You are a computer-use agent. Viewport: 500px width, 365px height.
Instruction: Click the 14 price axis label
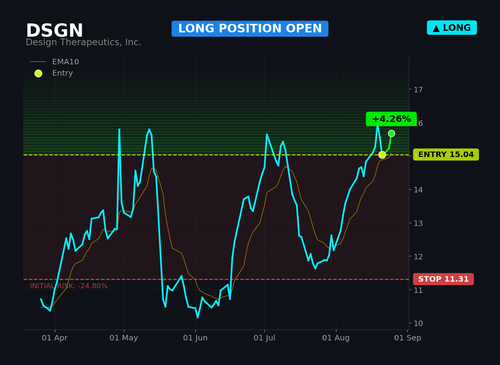pyautogui.click(x=418, y=190)
